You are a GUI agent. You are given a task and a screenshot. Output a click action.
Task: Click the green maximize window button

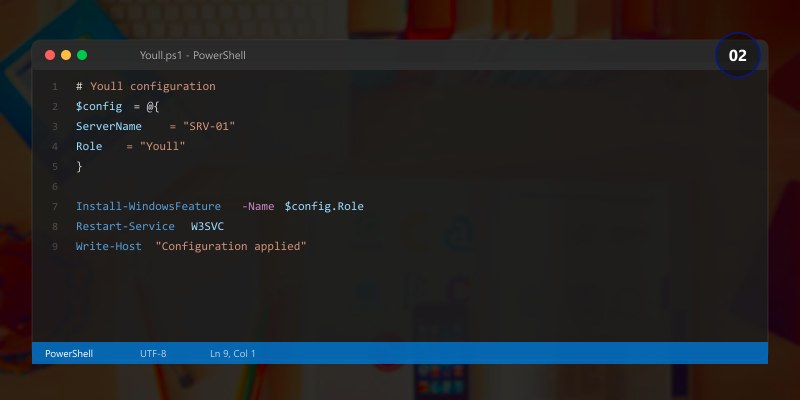tap(82, 55)
